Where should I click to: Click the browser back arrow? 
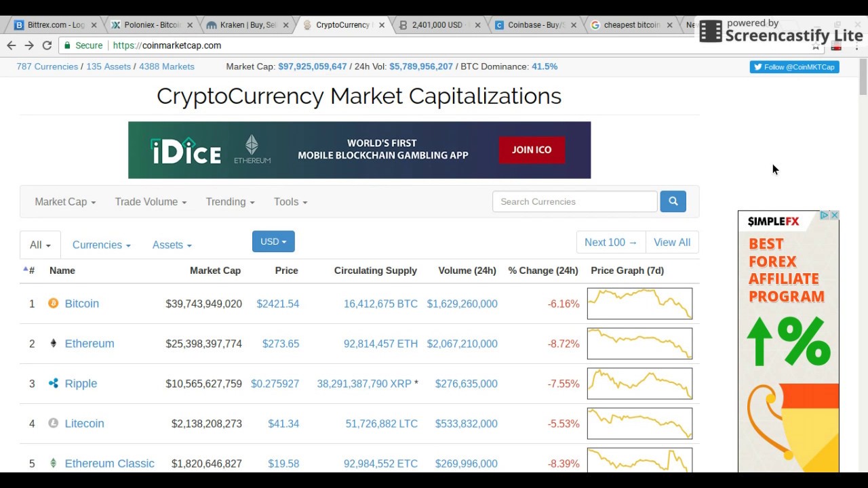click(12, 45)
